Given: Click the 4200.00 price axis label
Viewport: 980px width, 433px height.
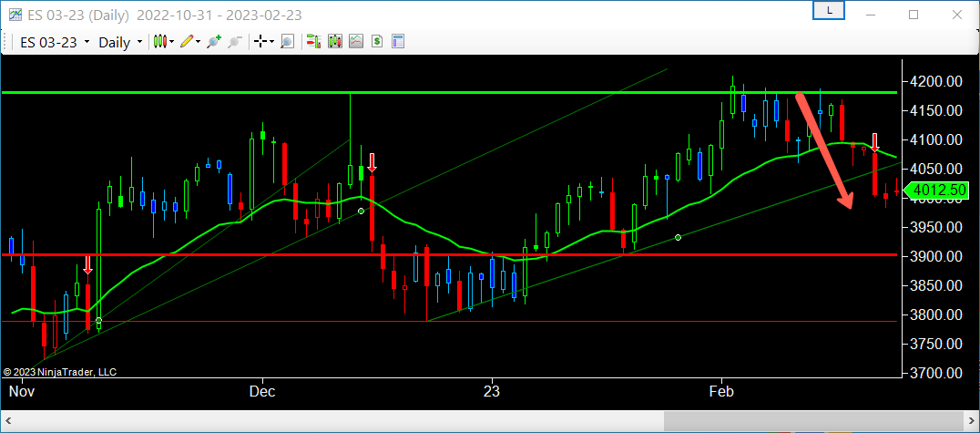Looking at the screenshot, I should [935, 81].
